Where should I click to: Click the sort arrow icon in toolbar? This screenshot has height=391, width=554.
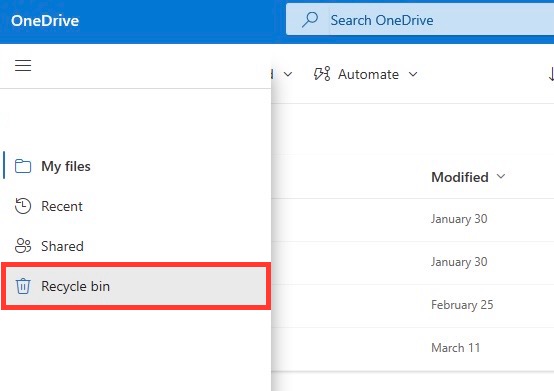[x=550, y=74]
